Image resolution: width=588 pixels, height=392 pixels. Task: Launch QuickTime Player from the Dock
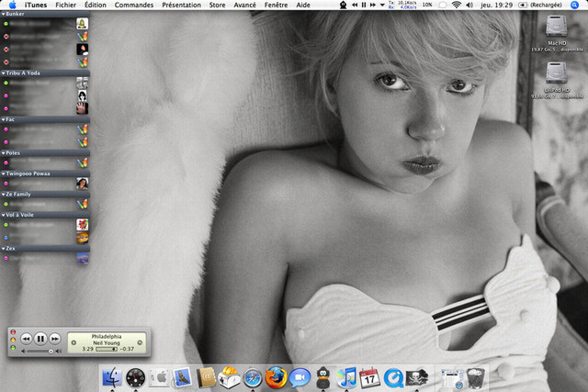(x=393, y=377)
